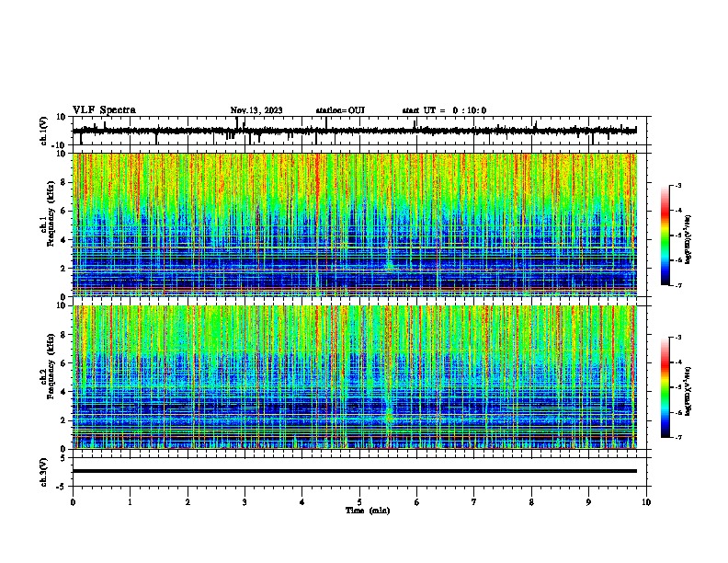Click the "Time (min)" axis title
This screenshot has width=728, height=563.
368,511
